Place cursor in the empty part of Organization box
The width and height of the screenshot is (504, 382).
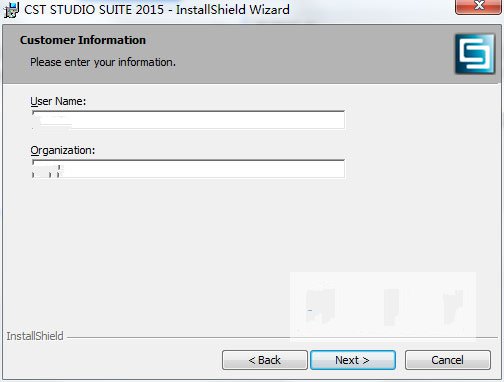(203, 169)
